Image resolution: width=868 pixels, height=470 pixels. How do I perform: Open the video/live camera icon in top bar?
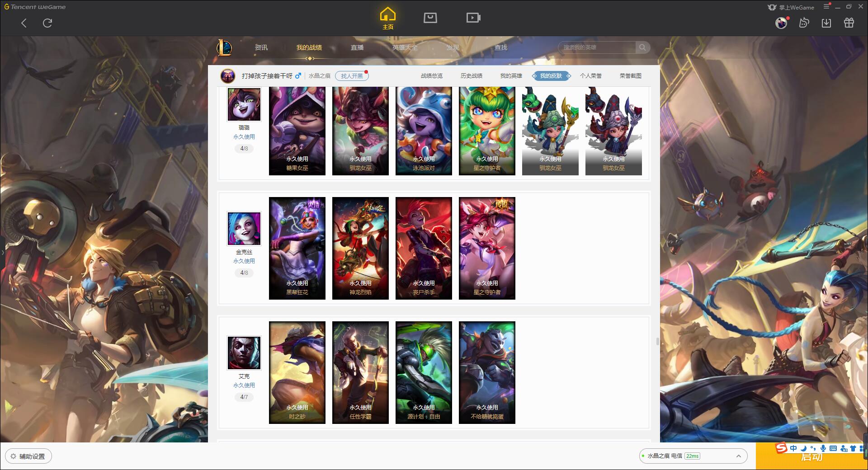click(473, 18)
